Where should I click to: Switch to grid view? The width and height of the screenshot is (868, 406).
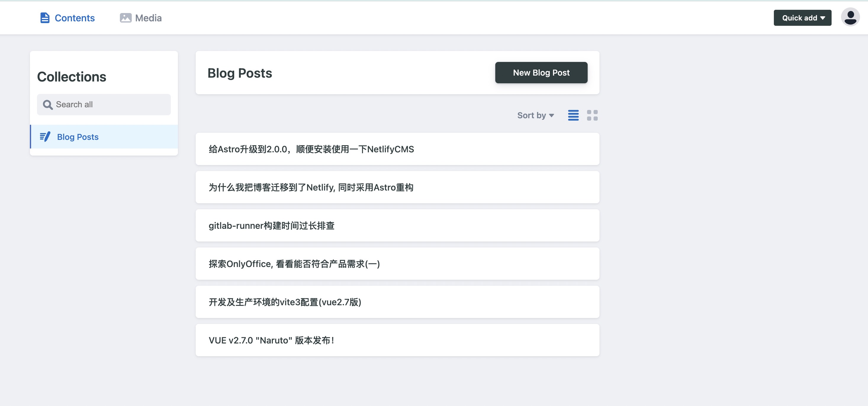click(592, 115)
